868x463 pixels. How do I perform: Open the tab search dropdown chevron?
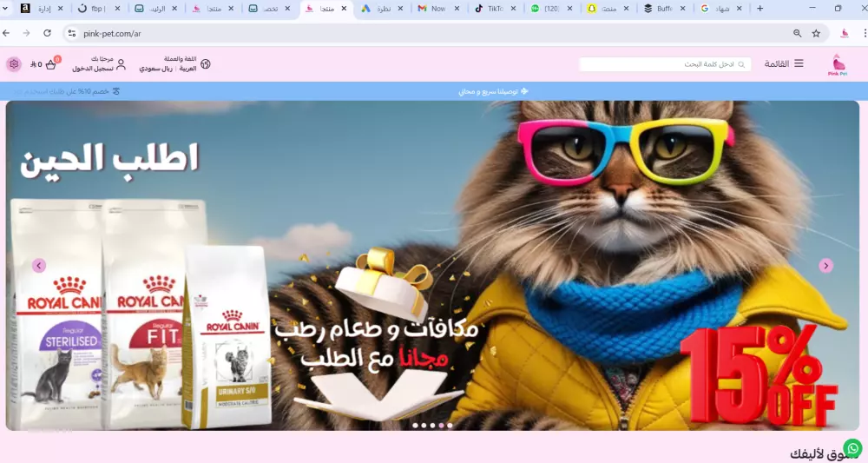pyautogui.click(x=5, y=9)
